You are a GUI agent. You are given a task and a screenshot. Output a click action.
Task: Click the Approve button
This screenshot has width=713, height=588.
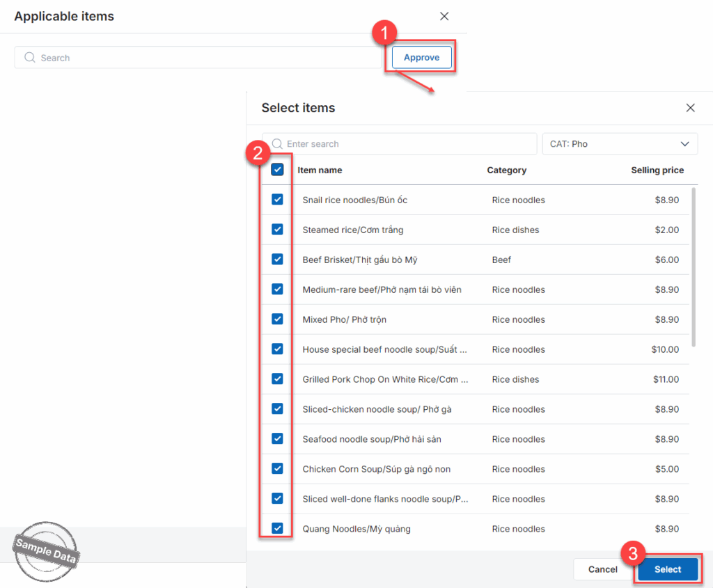[421, 58]
